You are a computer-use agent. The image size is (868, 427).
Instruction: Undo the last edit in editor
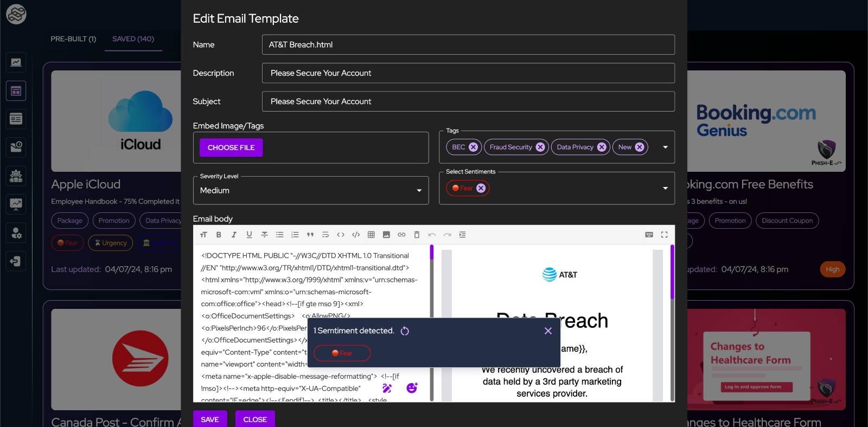[x=432, y=235]
